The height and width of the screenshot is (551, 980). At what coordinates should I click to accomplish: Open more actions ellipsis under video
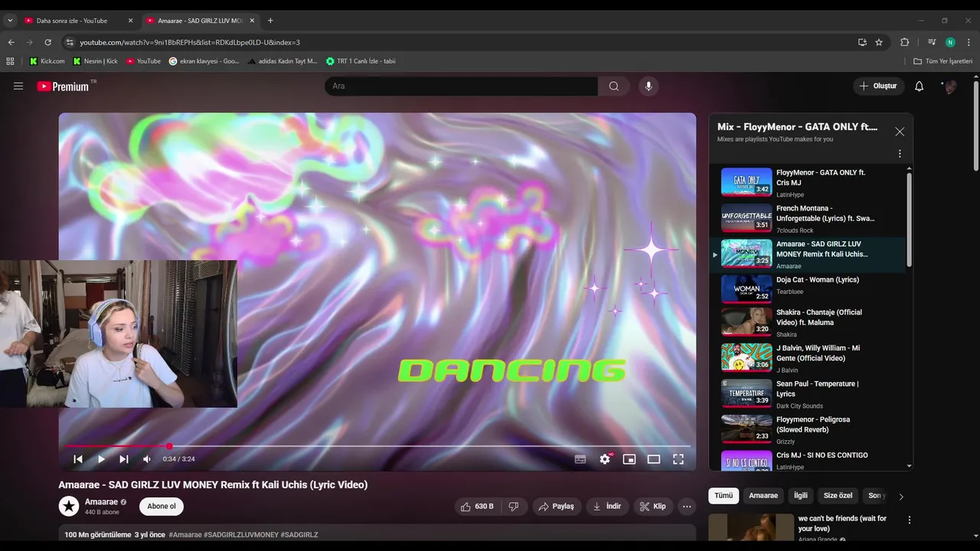point(687,507)
